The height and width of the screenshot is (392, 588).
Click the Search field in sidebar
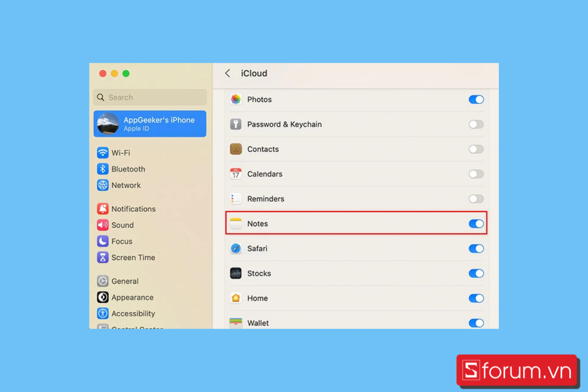(x=150, y=98)
